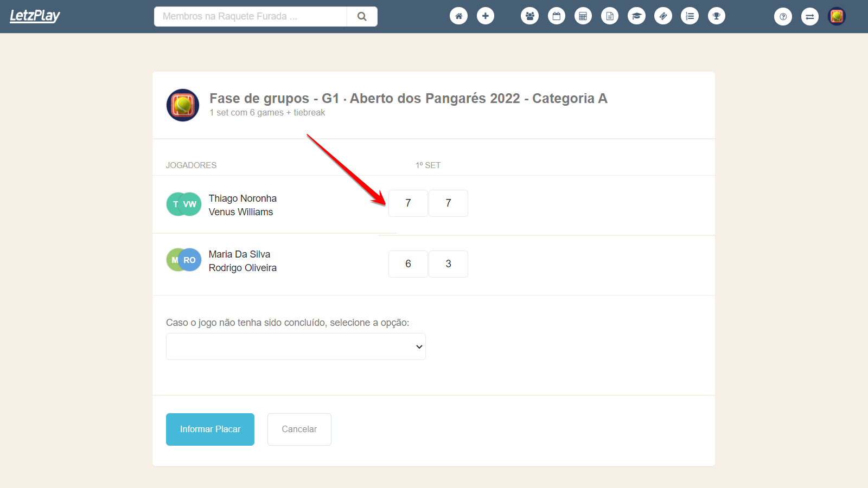
Task: Open the document icon in the navbar
Action: (609, 16)
